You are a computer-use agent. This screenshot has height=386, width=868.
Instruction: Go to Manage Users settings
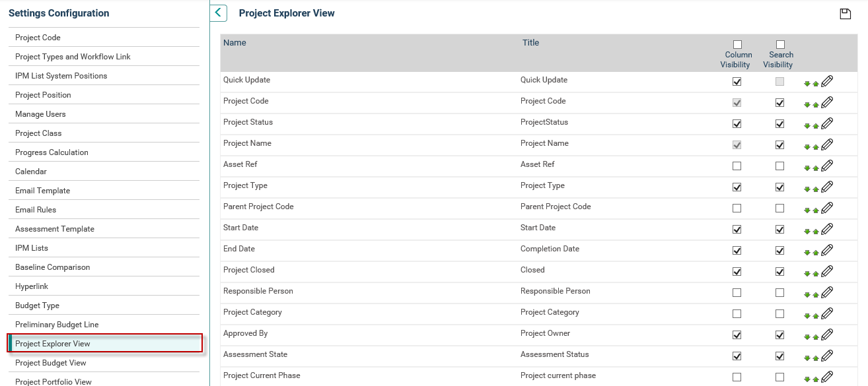(40, 114)
